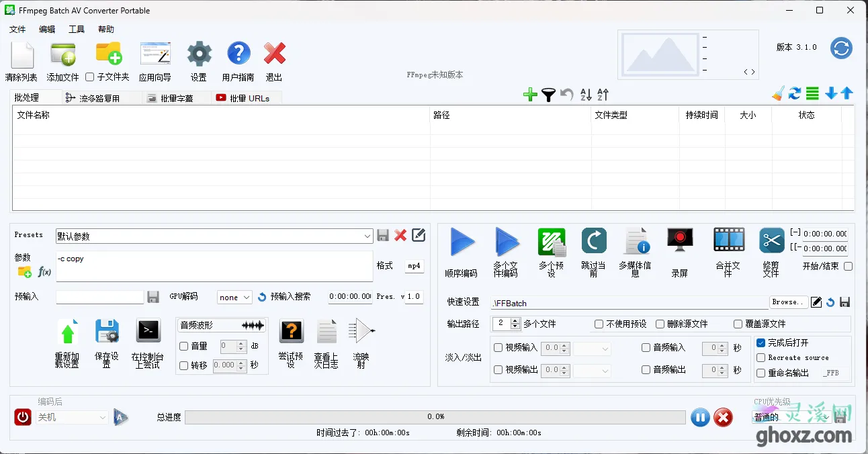The width and height of the screenshot is (868, 454).
Task: Click the broom clean icon above list
Action: pyautogui.click(x=778, y=93)
